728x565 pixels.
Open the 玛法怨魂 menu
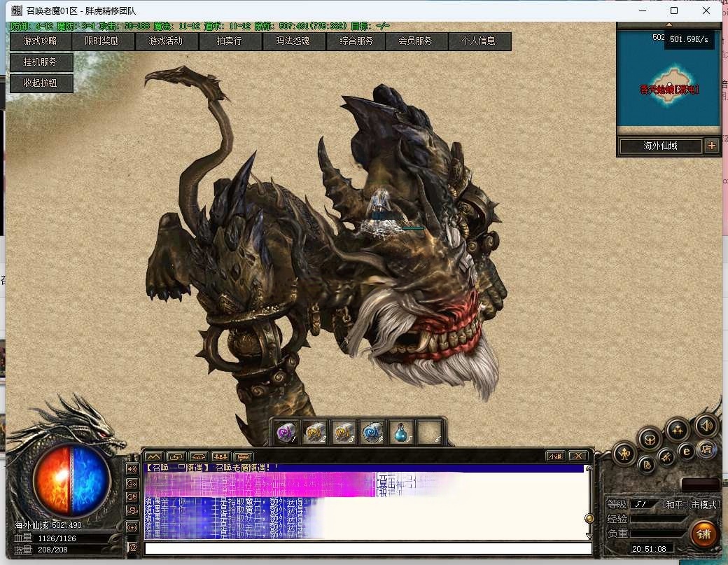[x=293, y=41]
